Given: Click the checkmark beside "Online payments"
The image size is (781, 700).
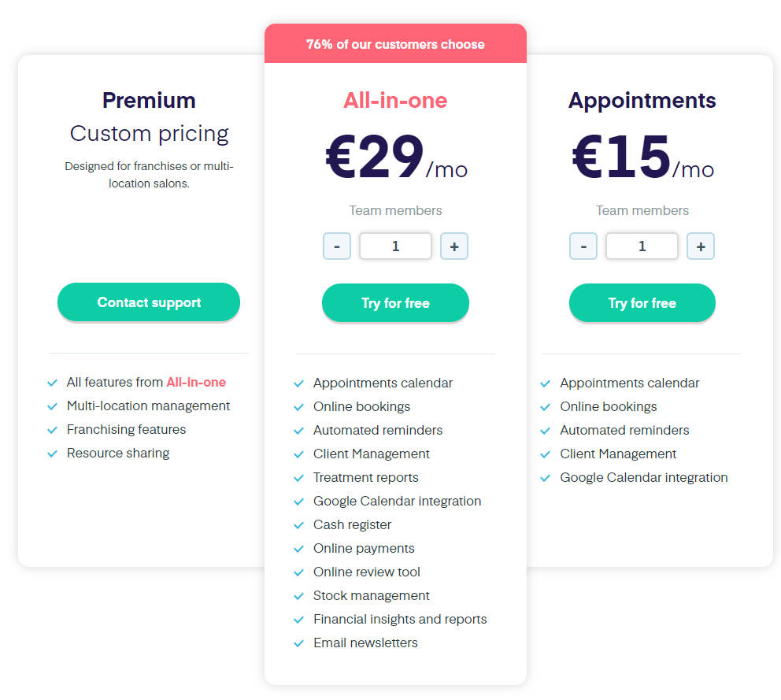Looking at the screenshot, I should (299, 548).
